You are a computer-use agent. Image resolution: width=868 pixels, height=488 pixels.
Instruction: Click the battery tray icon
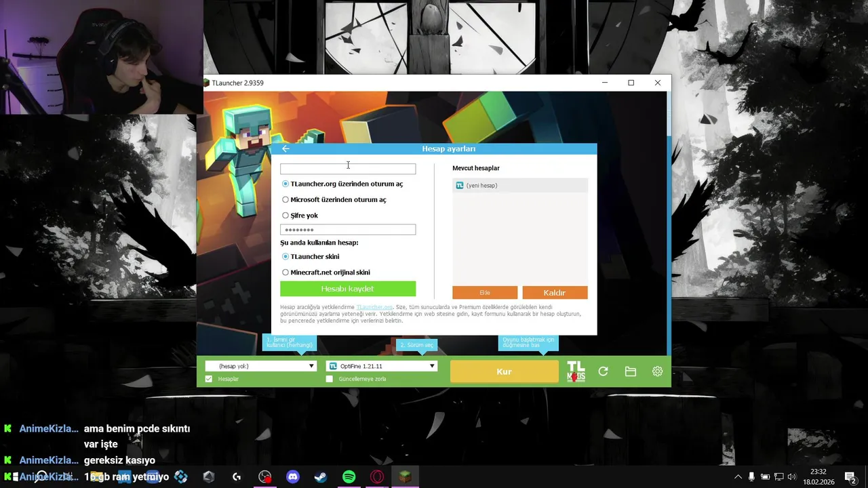click(765, 477)
